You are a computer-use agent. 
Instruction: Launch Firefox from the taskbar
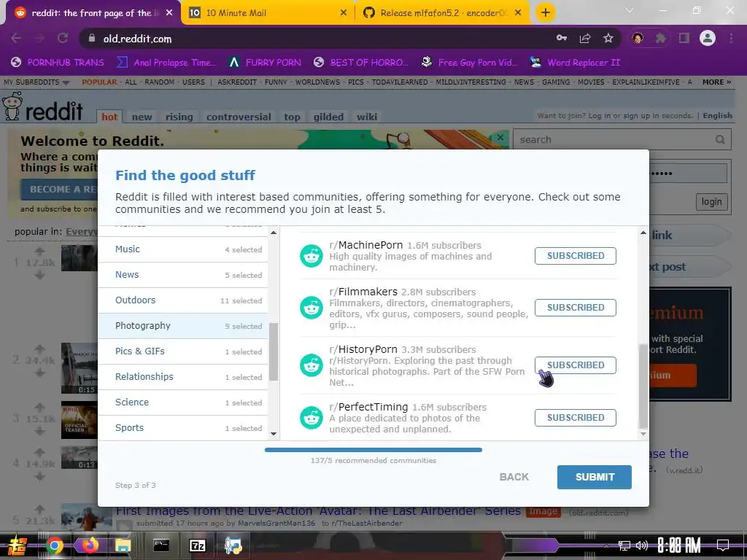point(89,545)
